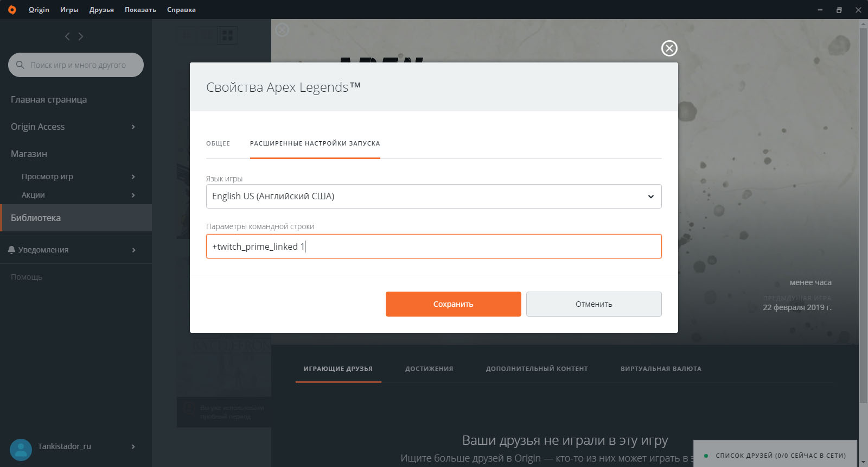Open the Справка menu
The height and width of the screenshot is (467, 868).
pyautogui.click(x=181, y=10)
